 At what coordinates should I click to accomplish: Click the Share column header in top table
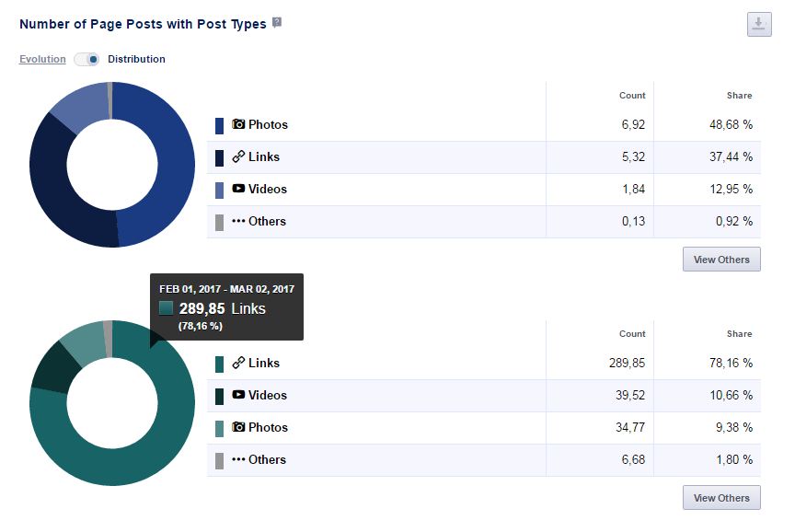click(738, 96)
